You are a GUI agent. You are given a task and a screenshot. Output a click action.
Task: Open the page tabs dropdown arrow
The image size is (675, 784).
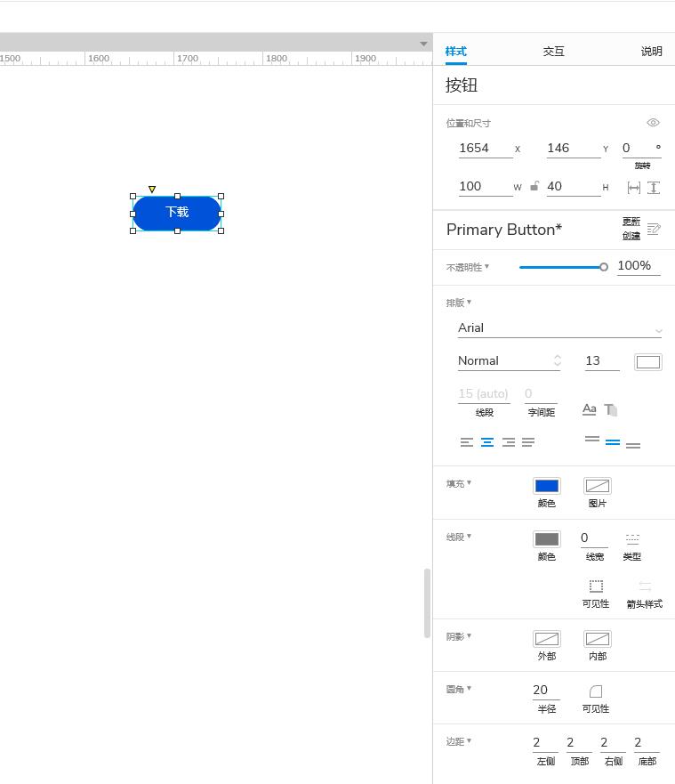click(423, 44)
